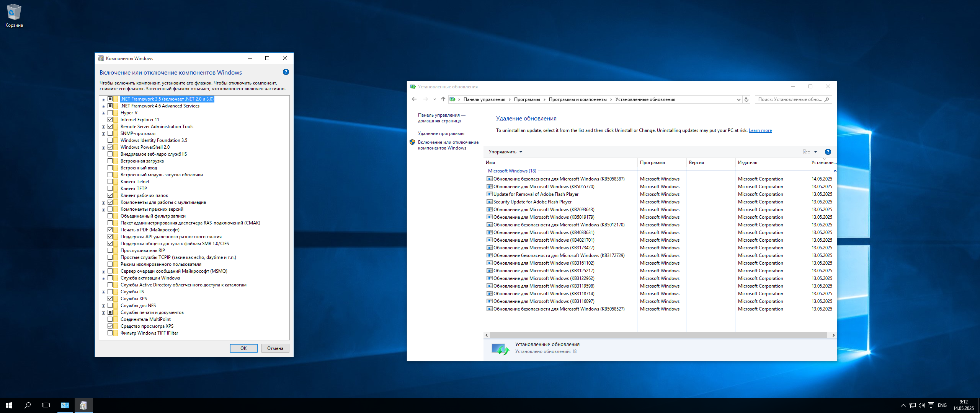Screen dimensions: 980x413
Task: Click the shield icon beside Включение или отключение компонентов
Action: click(x=412, y=142)
